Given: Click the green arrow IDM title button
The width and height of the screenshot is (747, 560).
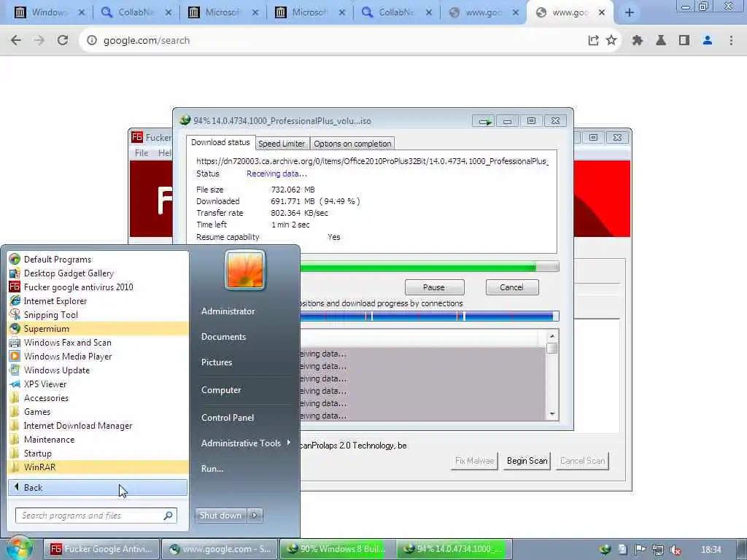Looking at the screenshot, I should click(x=484, y=121).
